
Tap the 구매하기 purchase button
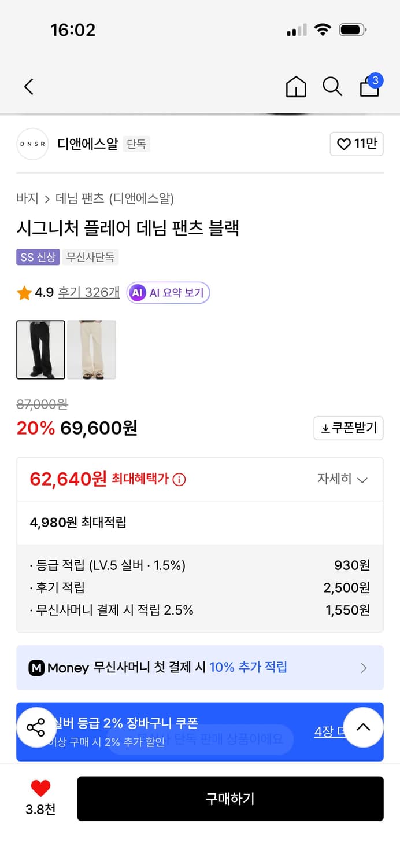pos(230,799)
